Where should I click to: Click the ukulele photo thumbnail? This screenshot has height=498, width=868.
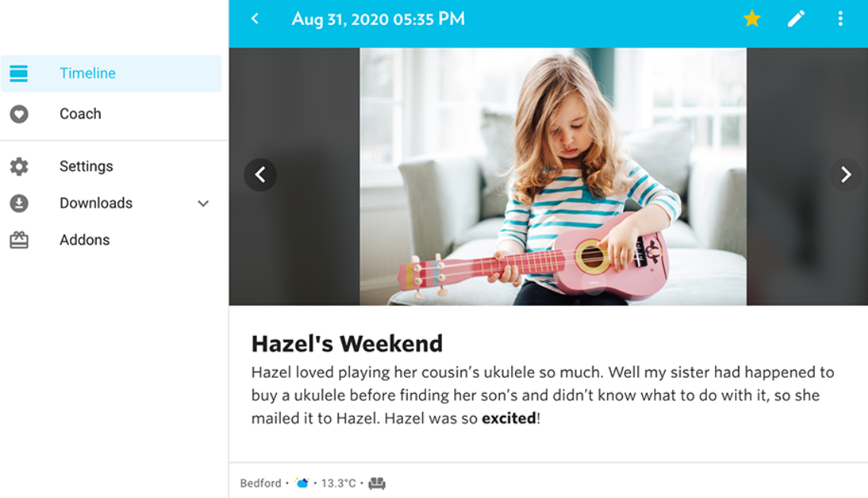[x=553, y=176]
